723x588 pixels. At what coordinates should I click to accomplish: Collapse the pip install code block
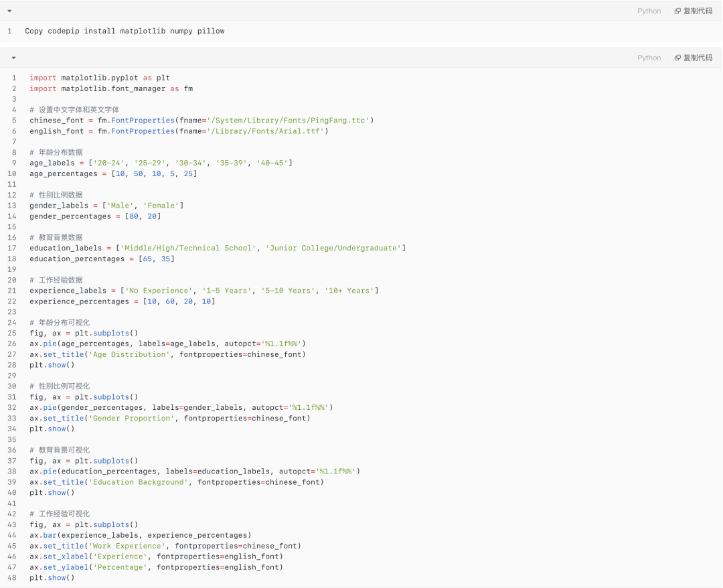pyautogui.click(x=9, y=11)
